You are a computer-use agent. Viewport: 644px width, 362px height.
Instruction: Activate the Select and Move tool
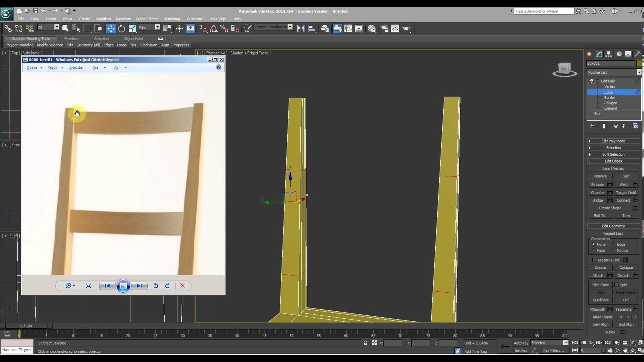[x=111, y=28]
